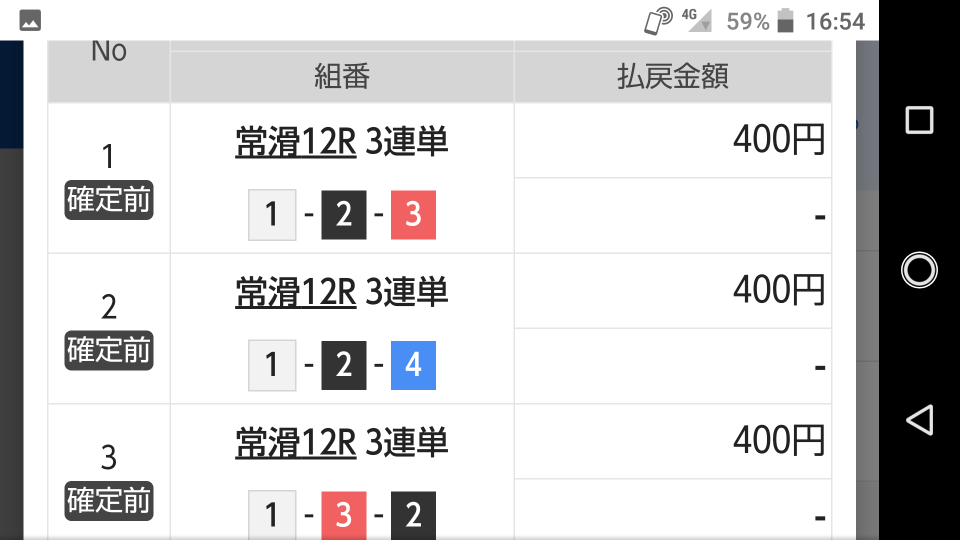Tap the clock showing 16:54
Image resolution: width=960 pixels, height=540 pixels.
pyautogui.click(x=835, y=22)
